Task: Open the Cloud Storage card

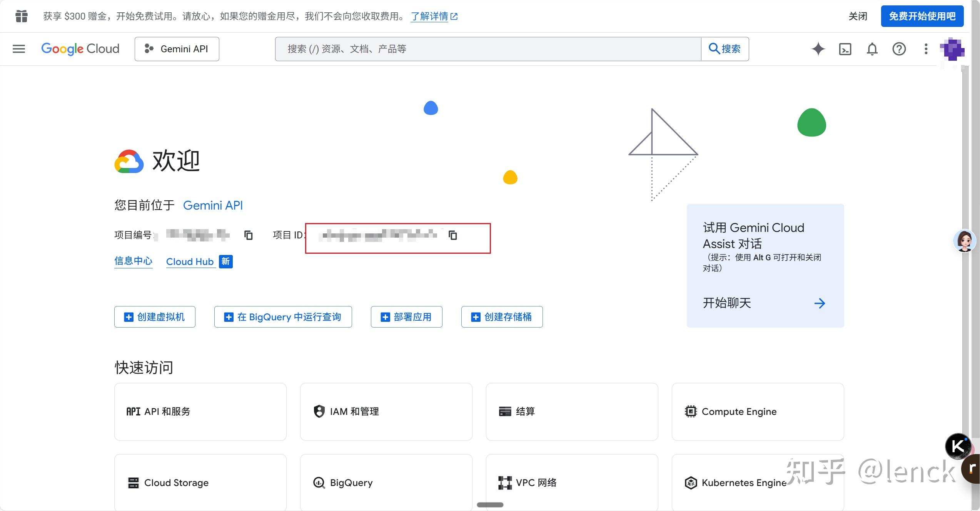Action: tap(200, 483)
